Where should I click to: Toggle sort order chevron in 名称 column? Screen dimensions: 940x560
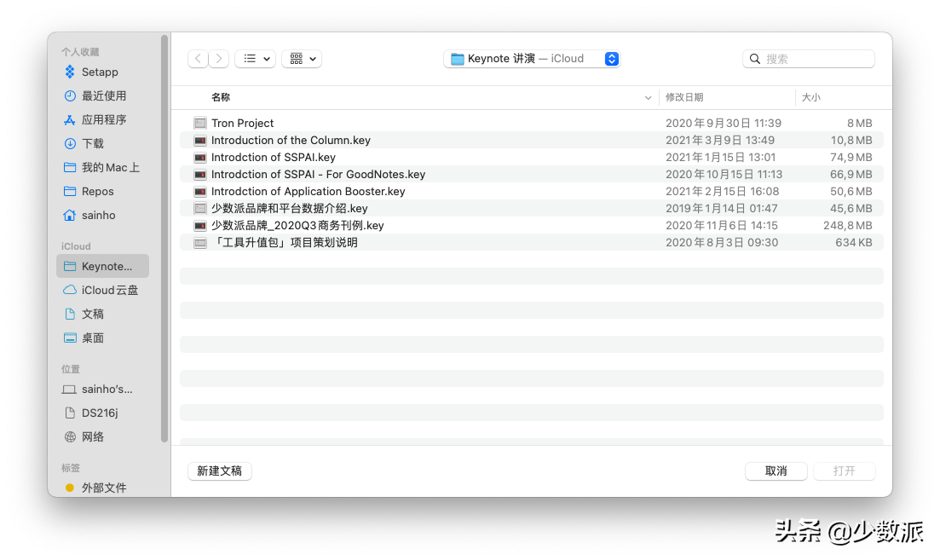[648, 98]
